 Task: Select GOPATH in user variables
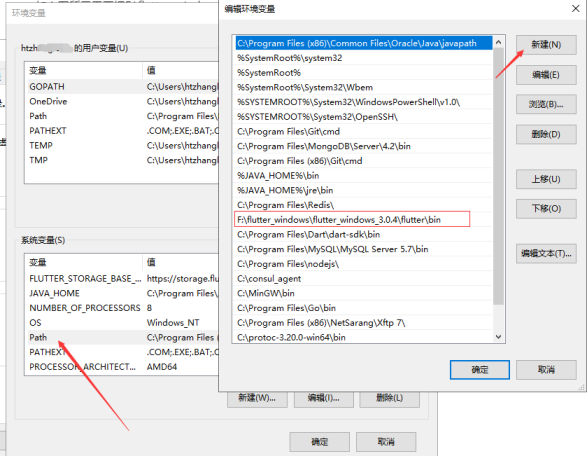(x=122, y=87)
